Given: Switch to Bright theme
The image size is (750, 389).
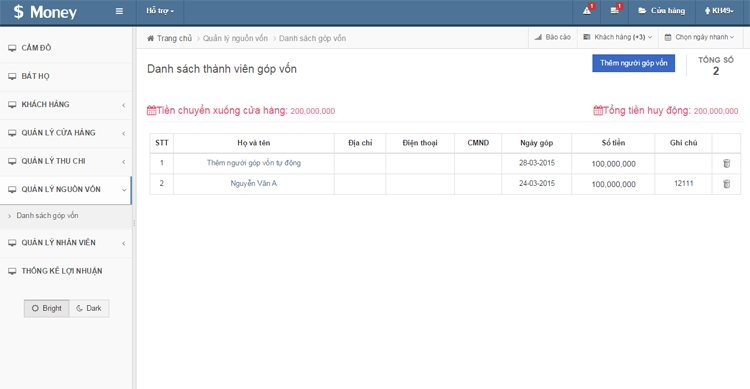Looking at the screenshot, I should (46, 308).
